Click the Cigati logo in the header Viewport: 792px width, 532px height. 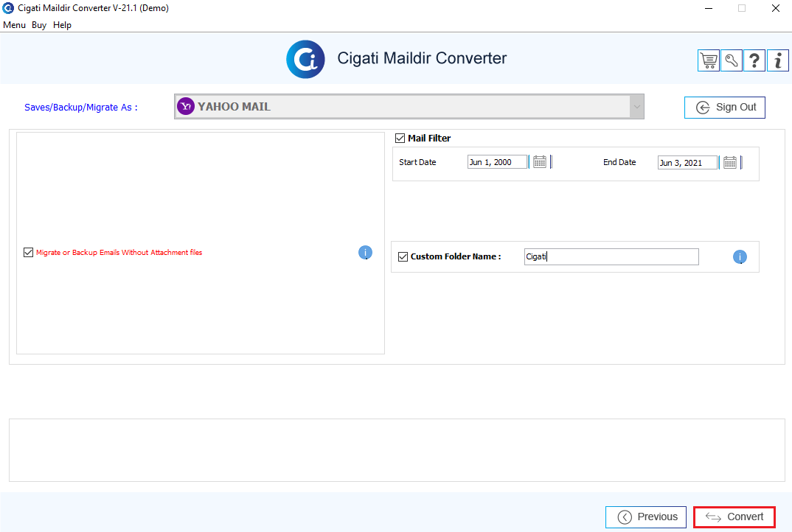tap(305, 59)
